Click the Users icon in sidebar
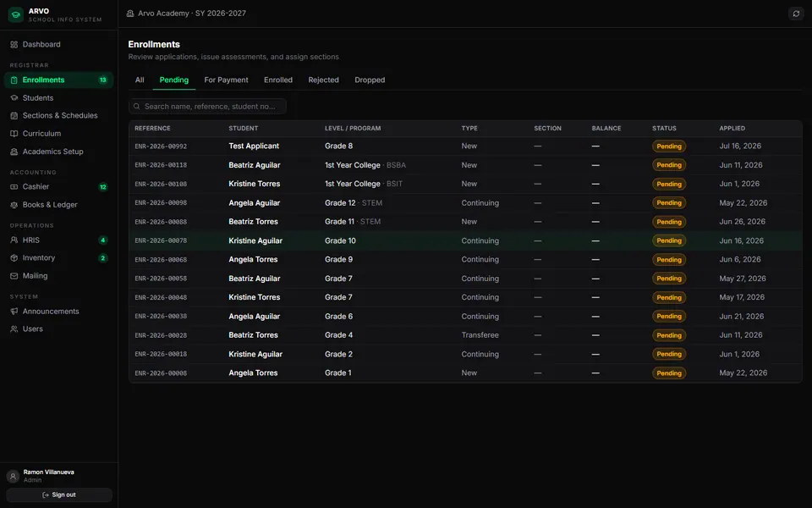The width and height of the screenshot is (812, 508). (14, 329)
